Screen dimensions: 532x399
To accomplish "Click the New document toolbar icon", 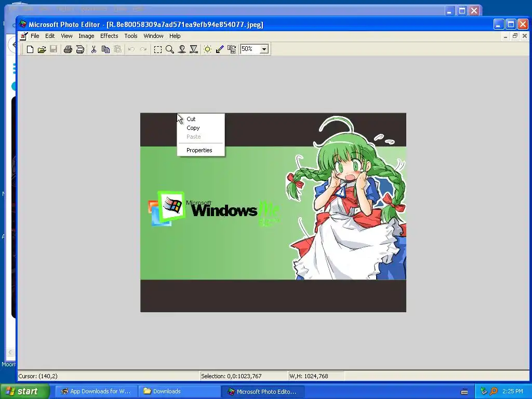I will pyautogui.click(x=30, y=49).
